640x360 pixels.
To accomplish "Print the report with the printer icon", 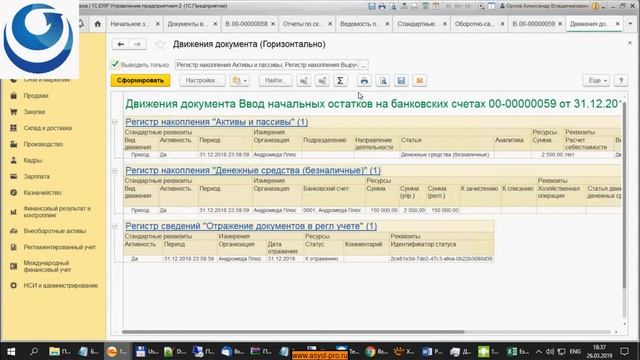I will [364, 80].
